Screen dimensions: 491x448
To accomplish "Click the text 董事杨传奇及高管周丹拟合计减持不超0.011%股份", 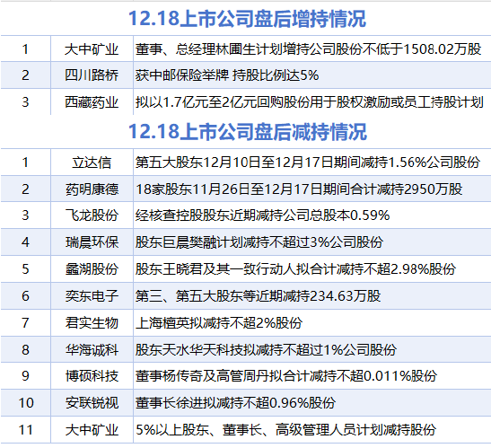I will point(286,376).
